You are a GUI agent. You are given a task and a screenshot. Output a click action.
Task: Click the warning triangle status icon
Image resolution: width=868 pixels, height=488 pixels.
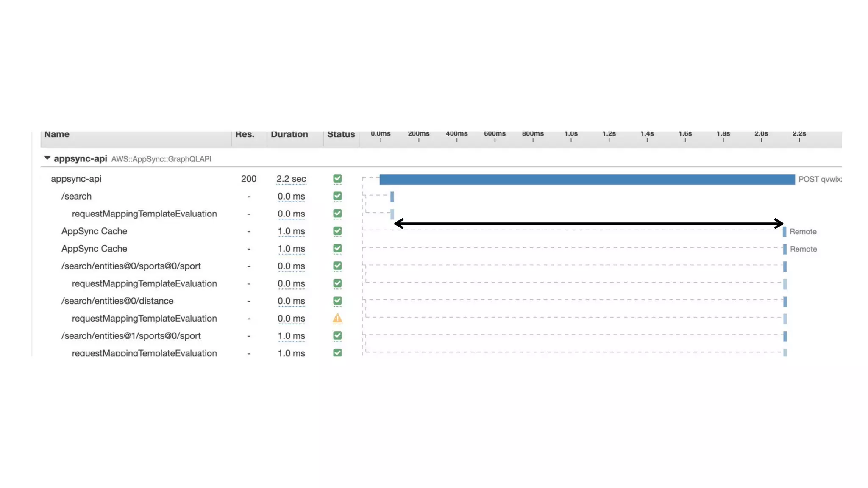[x=337, y=318]
